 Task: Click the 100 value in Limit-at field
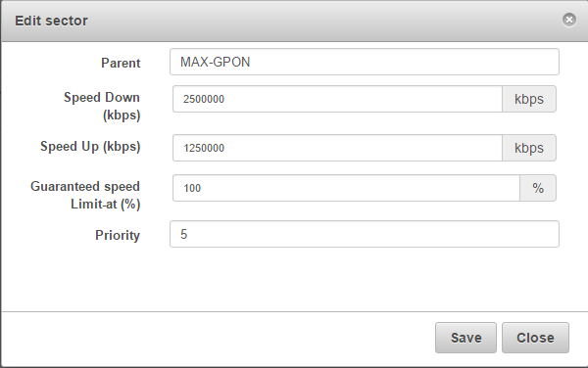[192, 188]
